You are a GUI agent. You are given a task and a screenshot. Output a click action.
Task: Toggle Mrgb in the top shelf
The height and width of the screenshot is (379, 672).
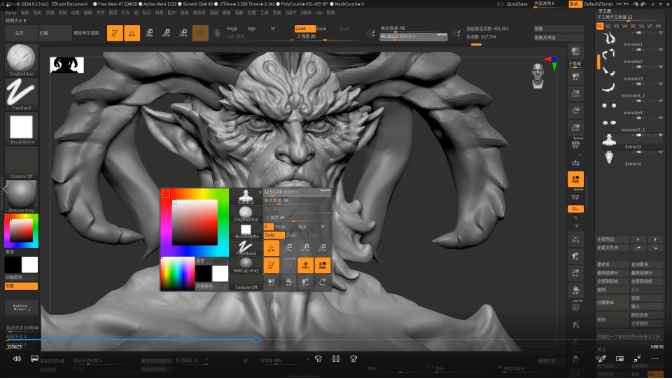[x=232, y=29]
